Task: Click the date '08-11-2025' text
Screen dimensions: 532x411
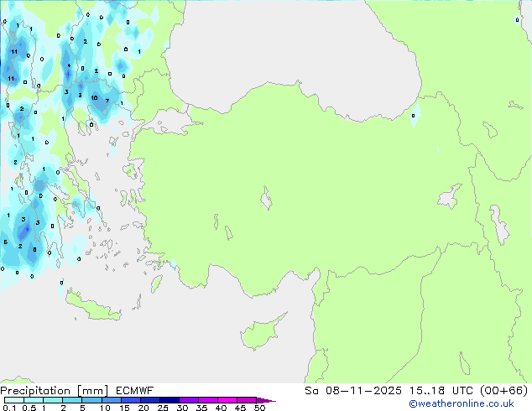Action: (363, 391)
